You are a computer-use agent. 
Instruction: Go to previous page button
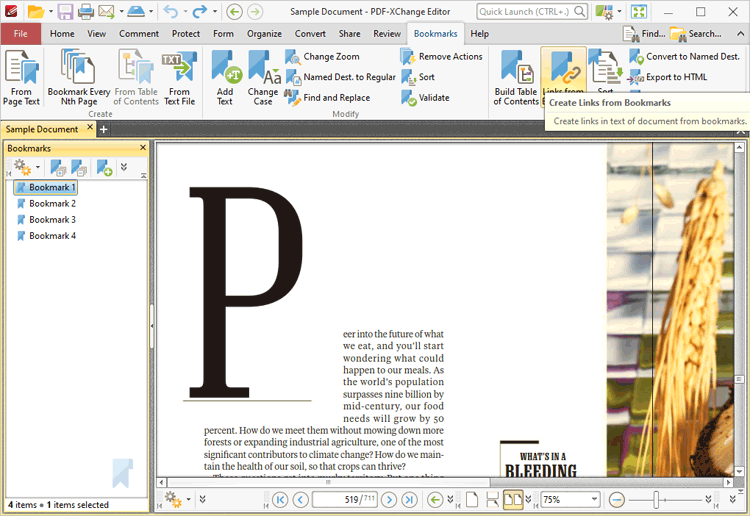pyautogui.click(x=300, y=500)
